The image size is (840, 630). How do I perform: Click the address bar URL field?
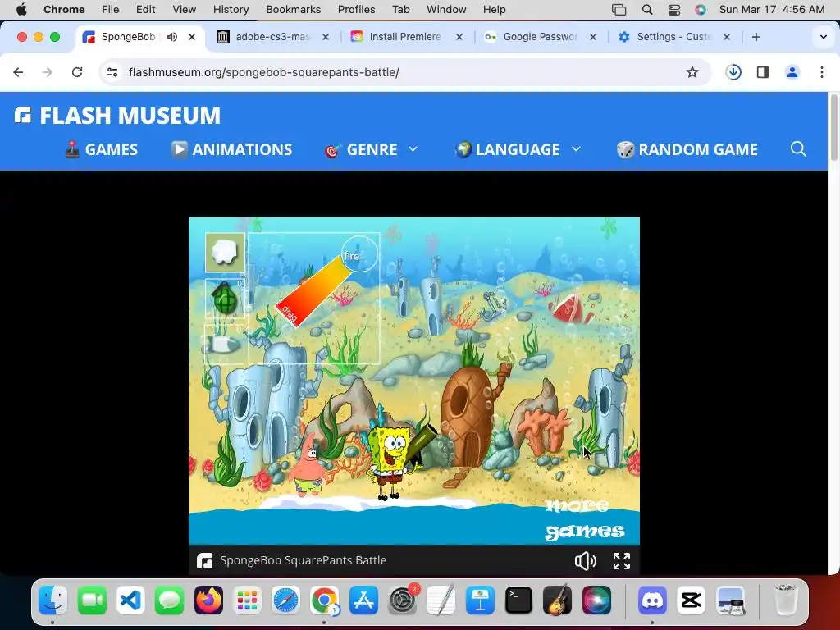[x=404, y=72]
